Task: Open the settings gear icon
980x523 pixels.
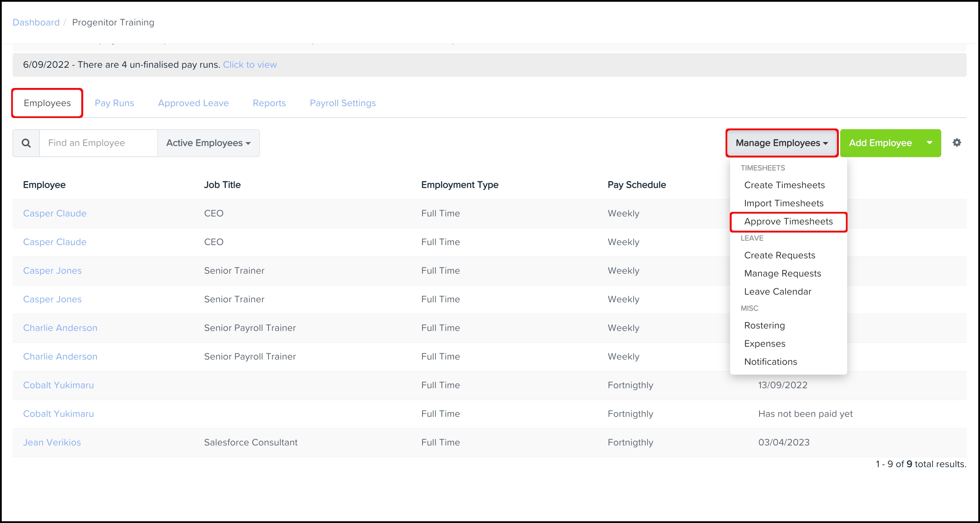Action: (x=957, y=142)
